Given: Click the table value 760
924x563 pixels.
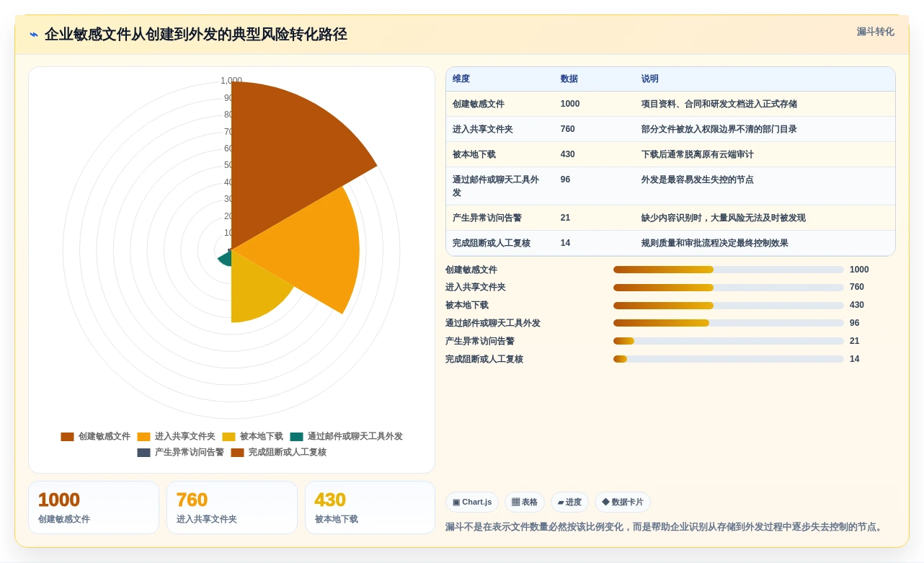Looking at the screenshot, I should click(568, 129).
